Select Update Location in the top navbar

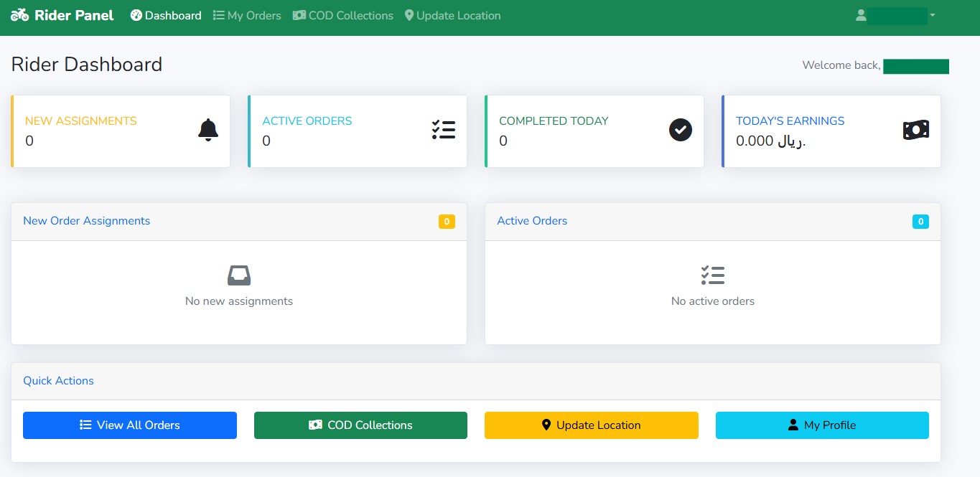[x=452, y=15]
